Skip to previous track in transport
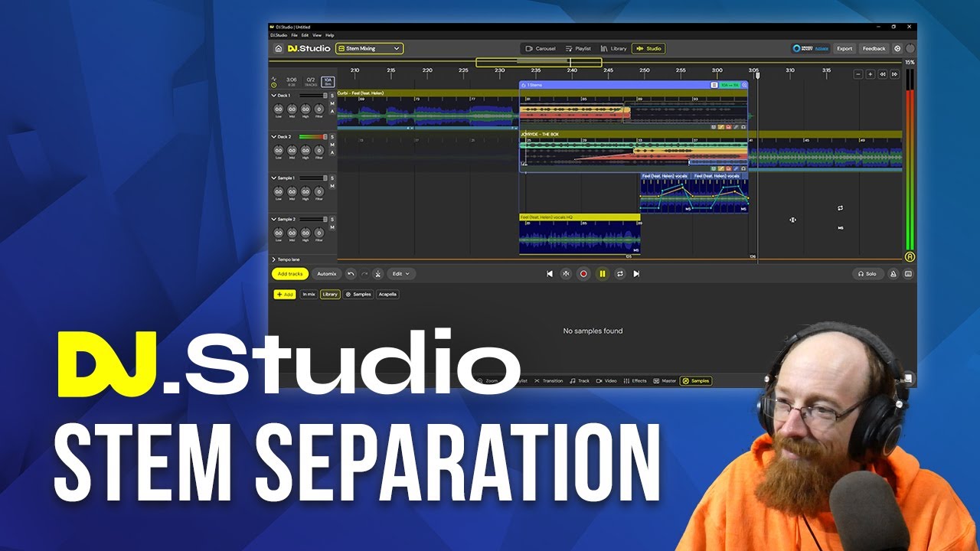The height and width of the screenshot is (551, 980). point(549,273)
